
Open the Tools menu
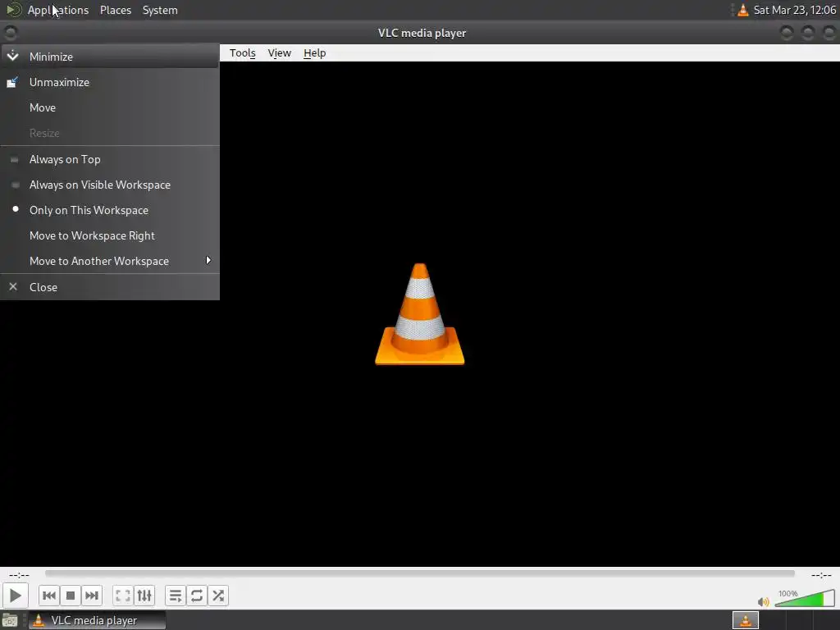(243, 53)
